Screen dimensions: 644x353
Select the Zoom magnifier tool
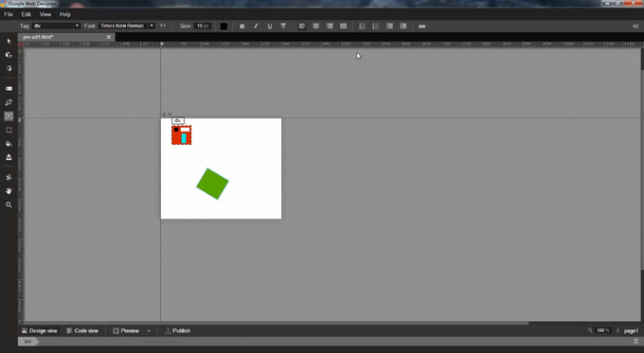pos(9,204)
